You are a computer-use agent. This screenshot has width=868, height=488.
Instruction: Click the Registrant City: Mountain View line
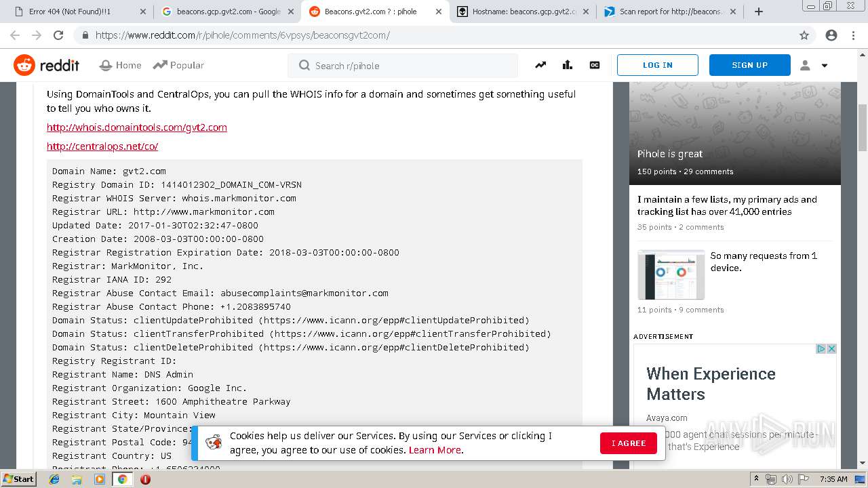pos(134,415)
